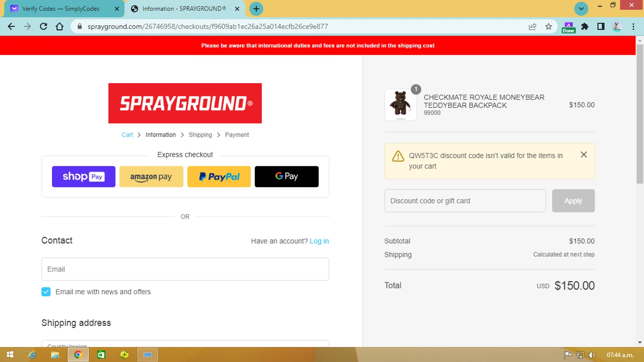Open the Chrome profile avatar
644x362 pixels.
click(x=617, y=27)
